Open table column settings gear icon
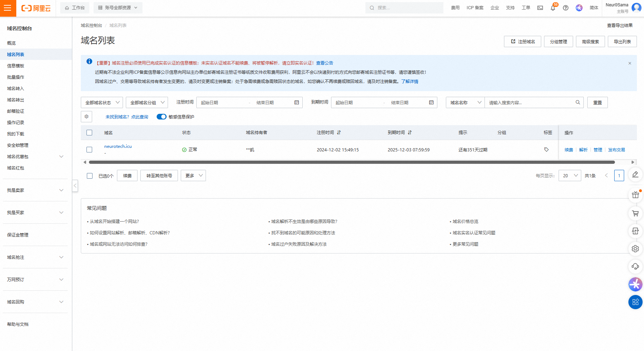The width and height of the screenshot is (644, 351). pos(86,117)
